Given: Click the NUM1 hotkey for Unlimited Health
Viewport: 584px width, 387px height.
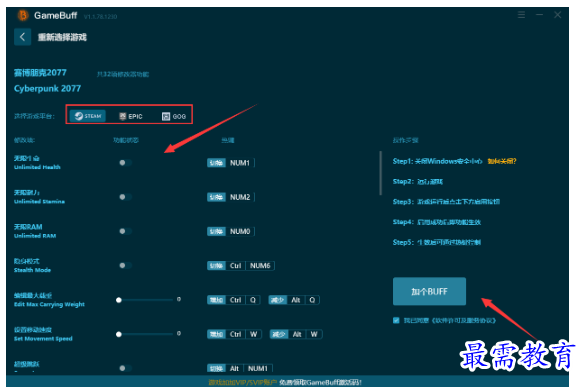Looking at the screenshot, I should click(x=240, y=163).
